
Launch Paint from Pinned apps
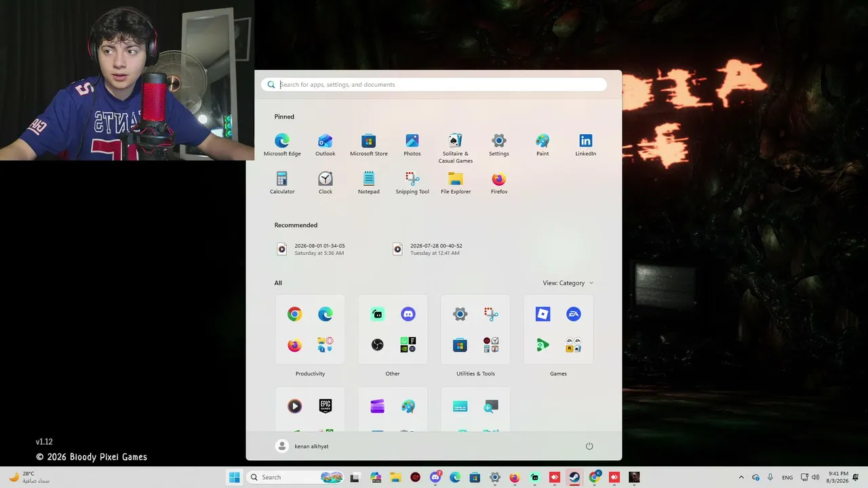click(x=542, y=145)
